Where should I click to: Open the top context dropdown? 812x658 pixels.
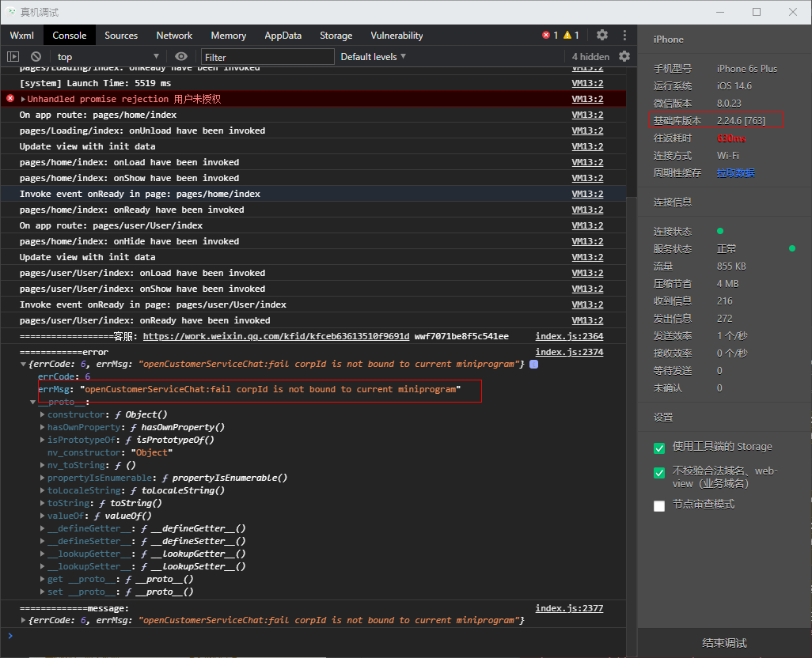coord(108,56)
